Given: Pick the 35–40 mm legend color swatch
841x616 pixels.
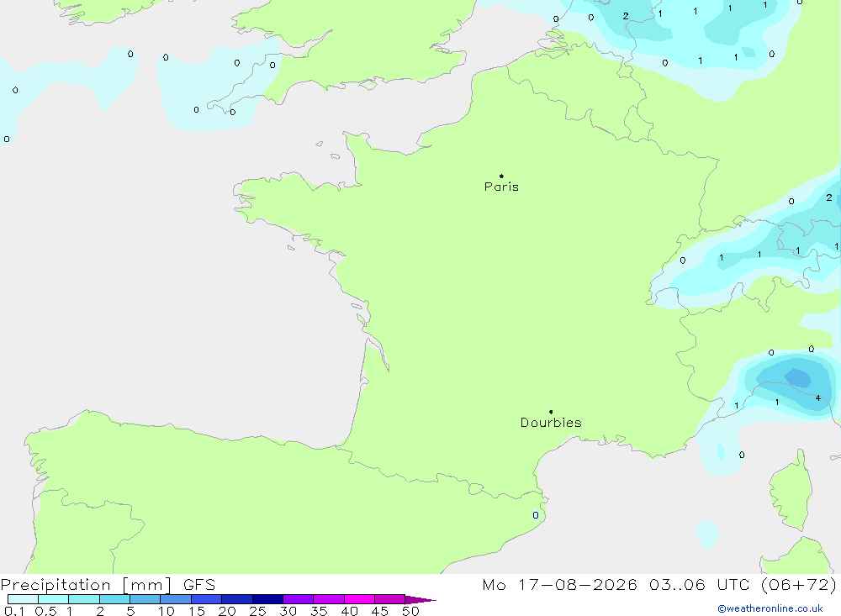Looking at the screenshot, I should point(328,599).
